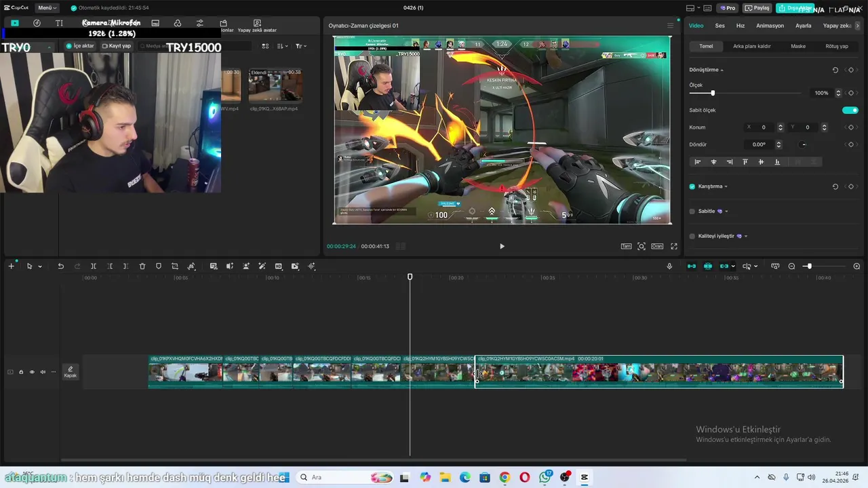Viewport: 868px width, 488px height.
Task: Click the Split clip tool icon
Action: [94, 266]
